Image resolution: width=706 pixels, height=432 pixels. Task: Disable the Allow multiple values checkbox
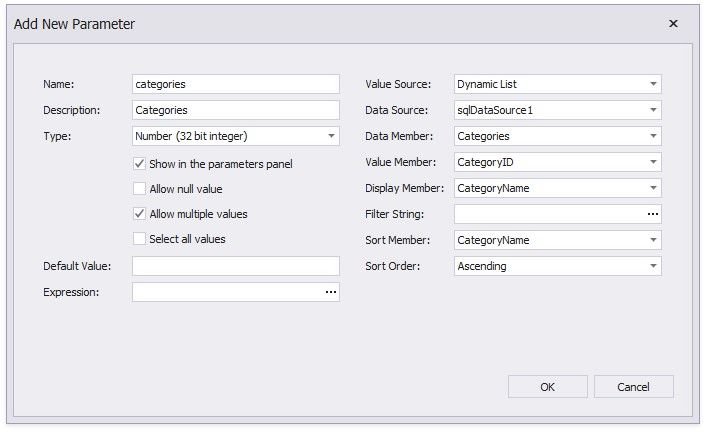(x=140, y=213)
